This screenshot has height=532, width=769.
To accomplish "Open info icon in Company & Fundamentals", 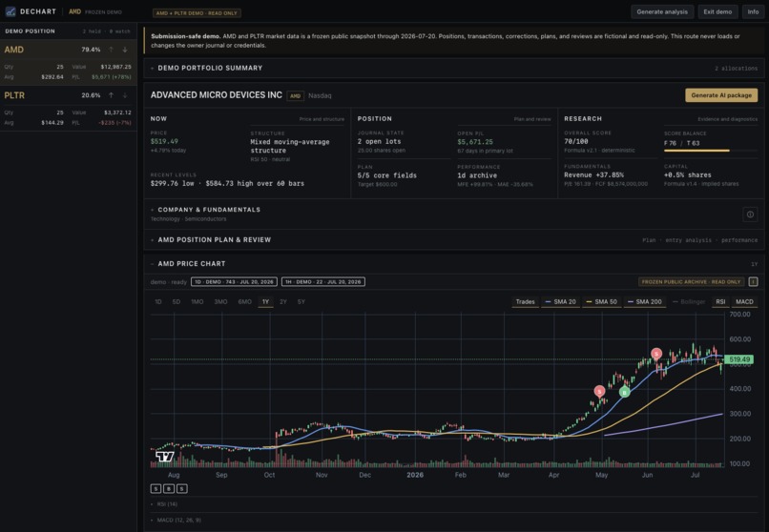I will click(750, 215).
